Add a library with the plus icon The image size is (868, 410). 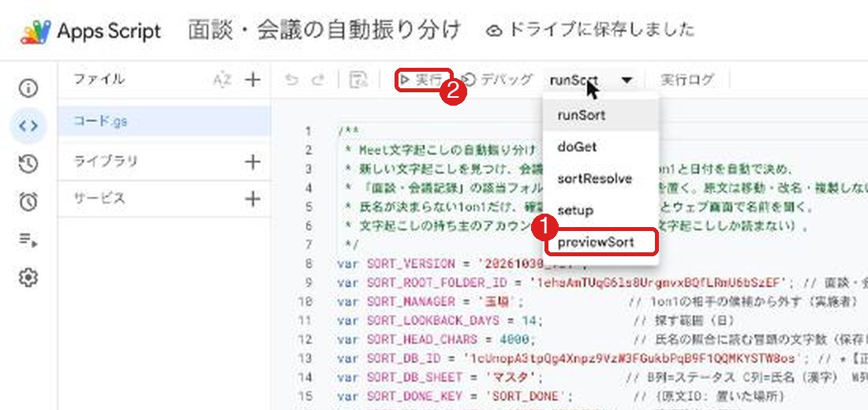coord(253,162)
